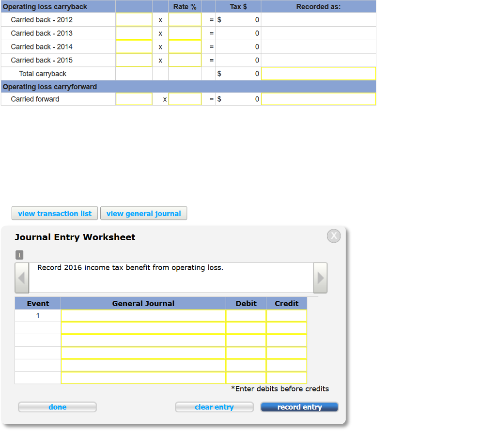The height and width of the screenshot is (448, 496).
Task: Open the view transaction list button
Action: tap(55, 213)
